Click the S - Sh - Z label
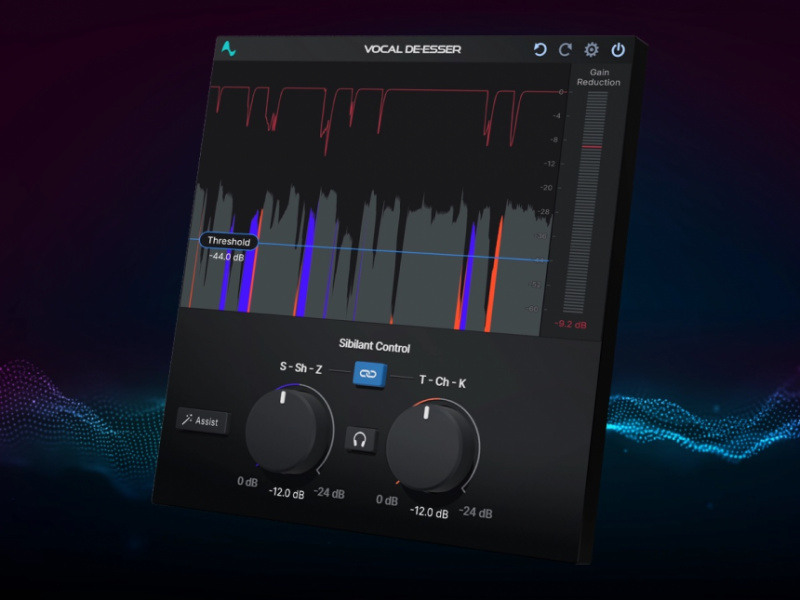Screen dimensions: 800x600 [x=301, y=368]
